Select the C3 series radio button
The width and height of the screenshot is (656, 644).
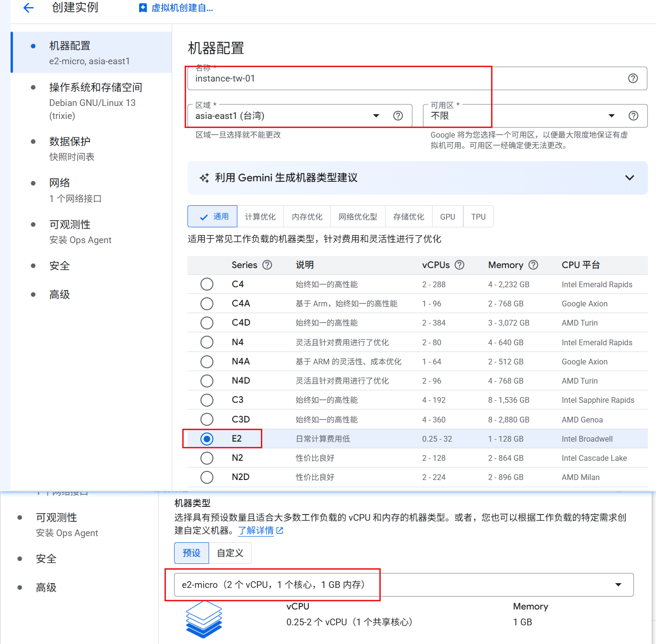207,400
